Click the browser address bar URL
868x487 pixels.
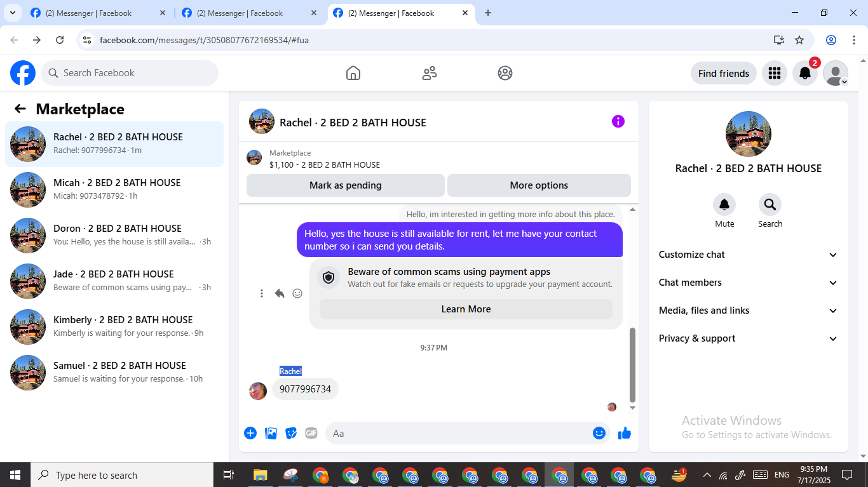coord(204,40)
